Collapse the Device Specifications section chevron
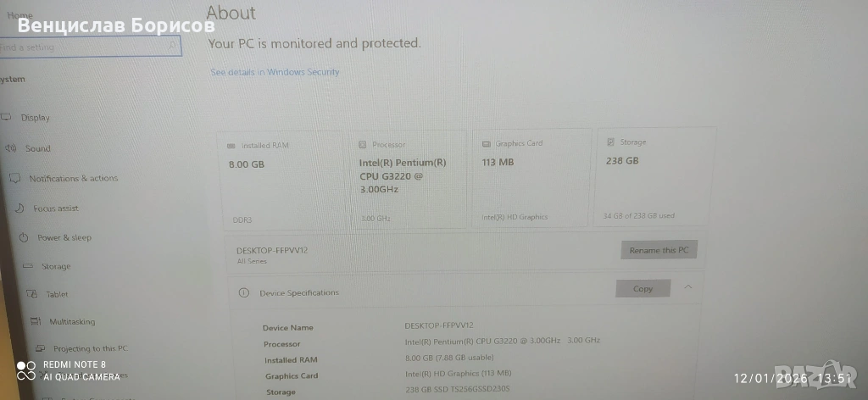This screenshot has width=868, height=400. point(688,286)
